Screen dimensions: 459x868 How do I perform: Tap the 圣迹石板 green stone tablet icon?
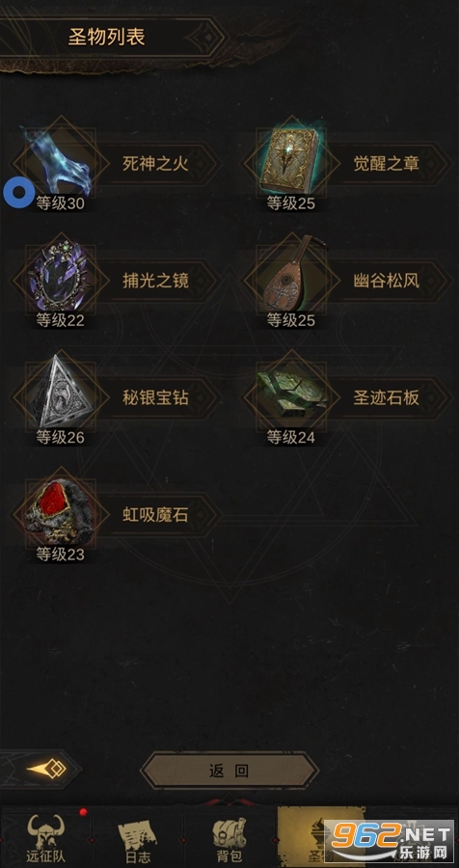pyautogui.click(x=290, y=395)
